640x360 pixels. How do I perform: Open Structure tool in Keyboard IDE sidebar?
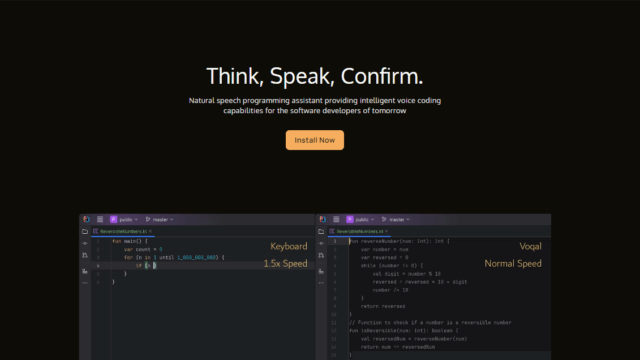pyautogui.click(x=85, y=271)
